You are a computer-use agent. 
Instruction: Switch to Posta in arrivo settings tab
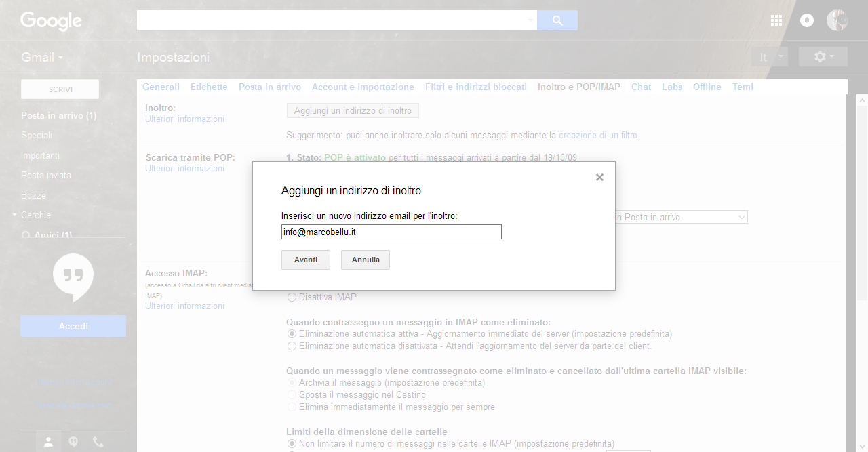click(270, 87)
